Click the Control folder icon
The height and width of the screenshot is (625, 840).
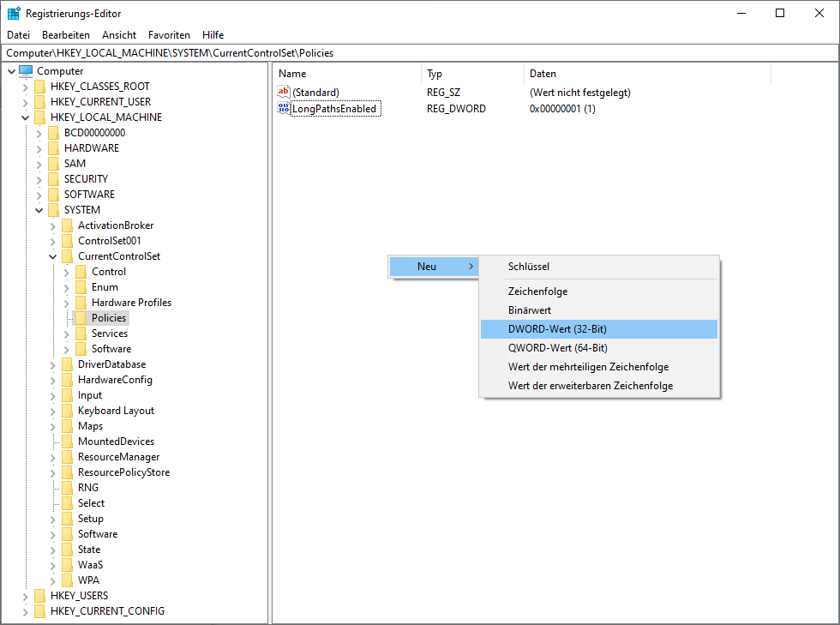81,272
